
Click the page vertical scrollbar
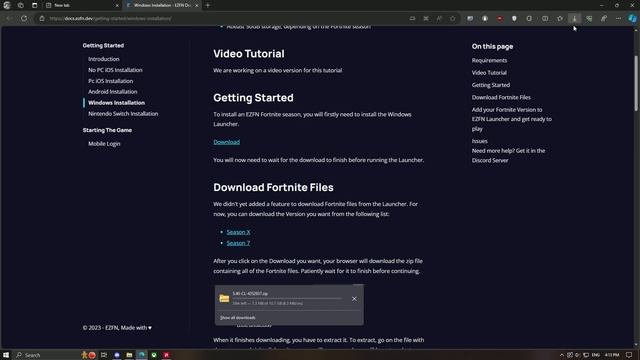tap(636, 84)
